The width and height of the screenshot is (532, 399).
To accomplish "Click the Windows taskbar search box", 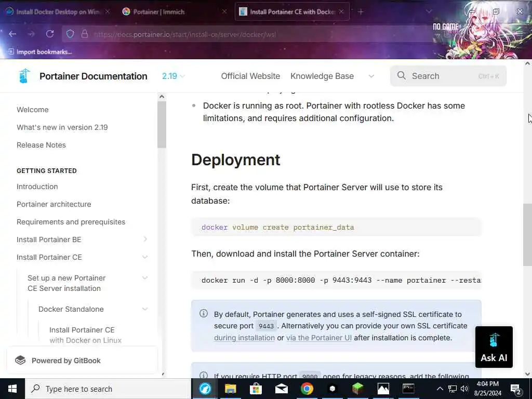I will click(108, 389).
